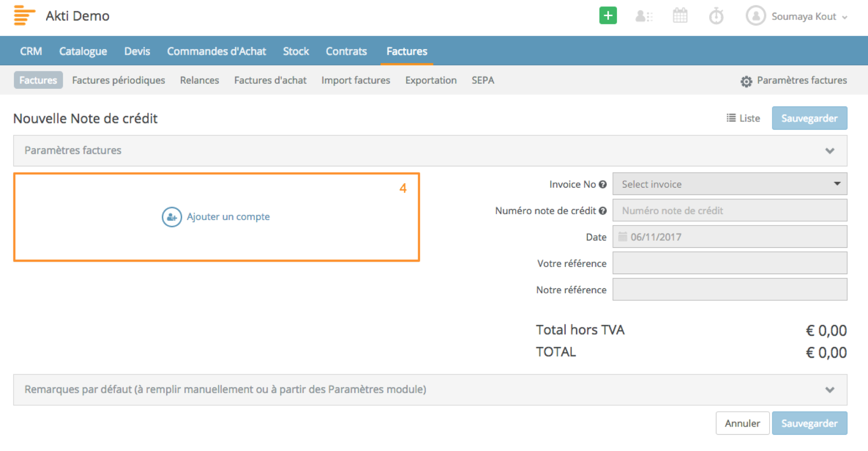Click the green plus quick-add button

608,16
